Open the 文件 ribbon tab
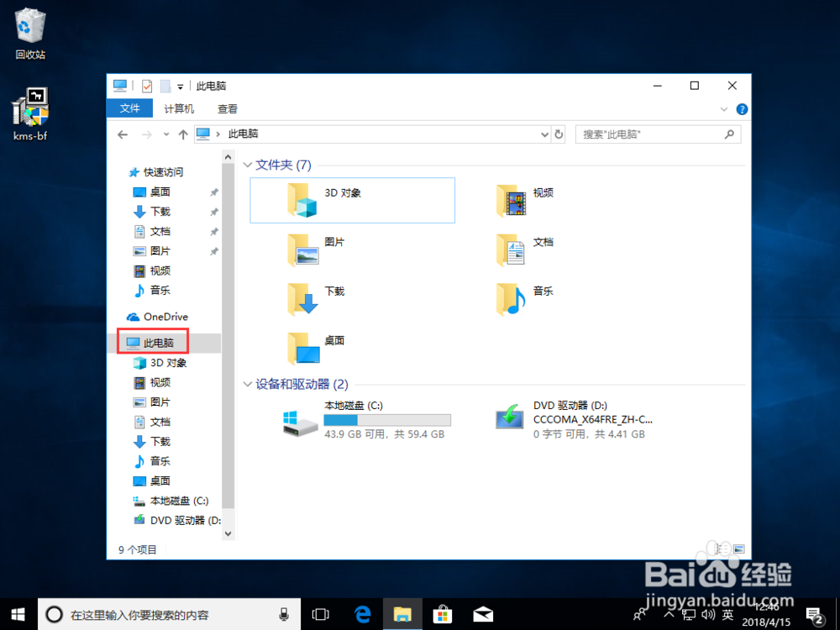 pos(129,108)
